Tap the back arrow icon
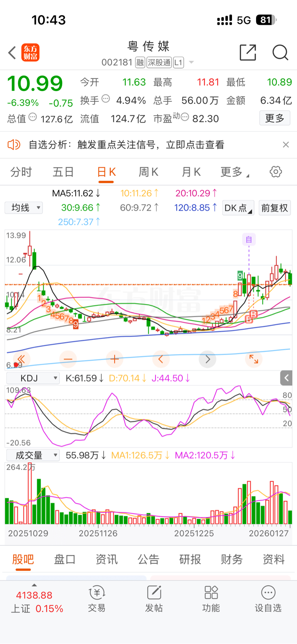This screenshot has width=297, height=644. click(x=12, y=53)
